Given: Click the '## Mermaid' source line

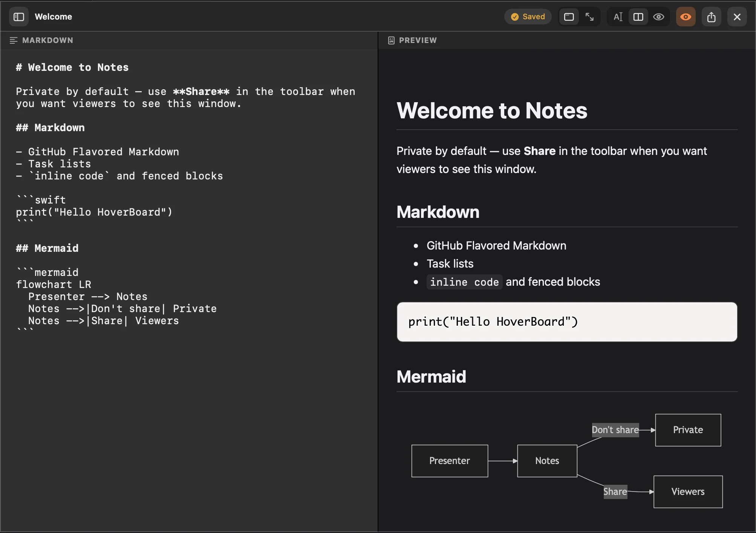Looking at the screenshot, I should tap(47, 248).
